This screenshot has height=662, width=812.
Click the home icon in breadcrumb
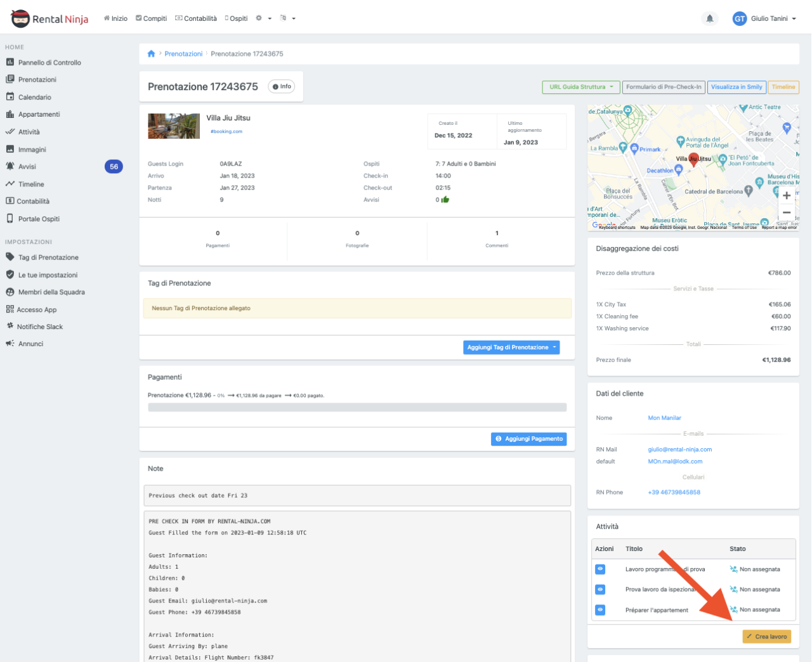coord(151,54)
